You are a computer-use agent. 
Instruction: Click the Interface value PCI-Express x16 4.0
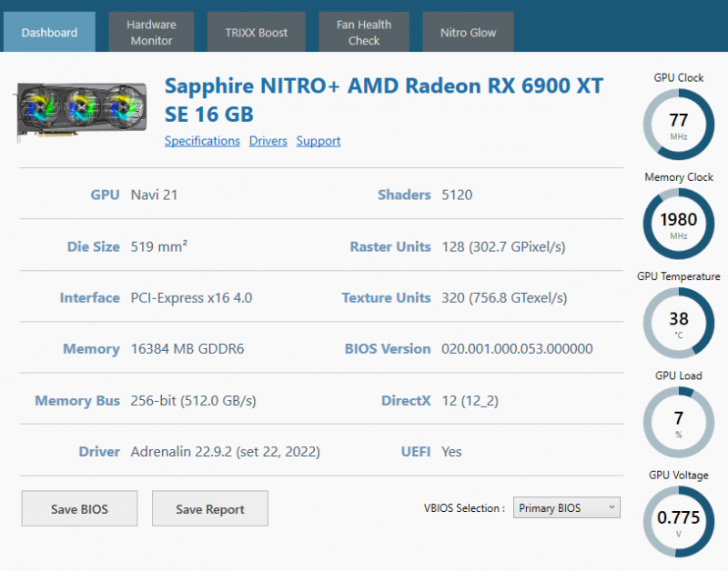(x=191, y=297)
